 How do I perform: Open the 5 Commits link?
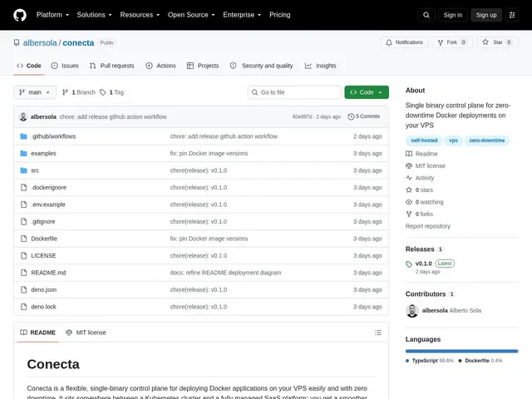[x=364, y=116]
